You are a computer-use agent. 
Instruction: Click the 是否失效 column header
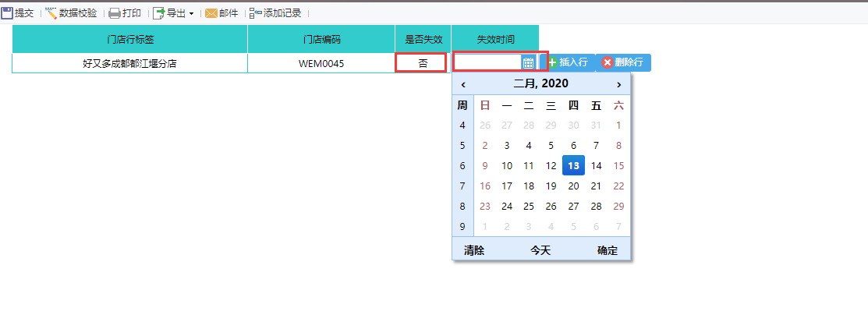(x=423, y=39)
